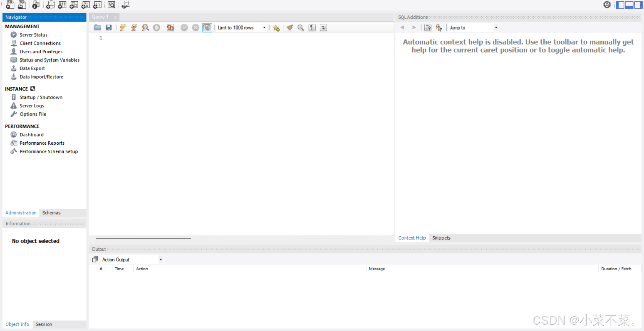This screenshot has width=644, height=331.
Task: Toggle auto-commit mode button
Action: coord(207,28)
